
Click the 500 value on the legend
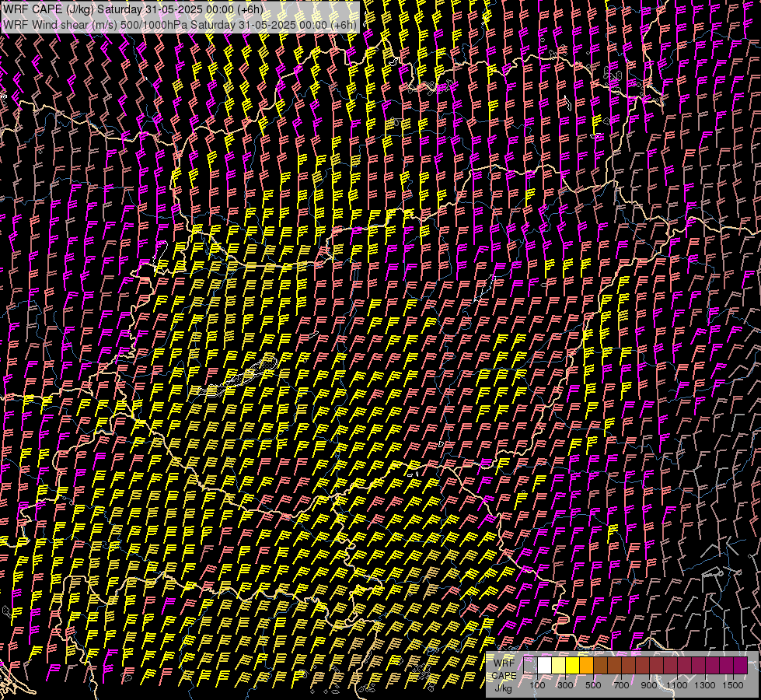[593, 685]
